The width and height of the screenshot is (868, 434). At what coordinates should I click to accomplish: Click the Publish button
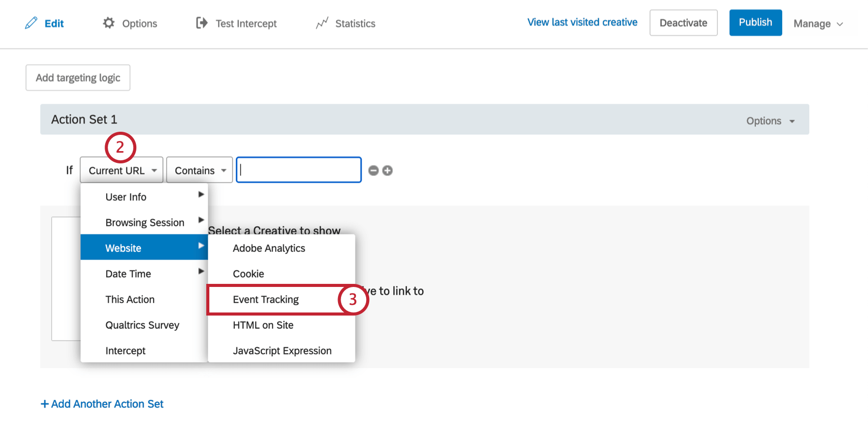click(x=755, y=22)
